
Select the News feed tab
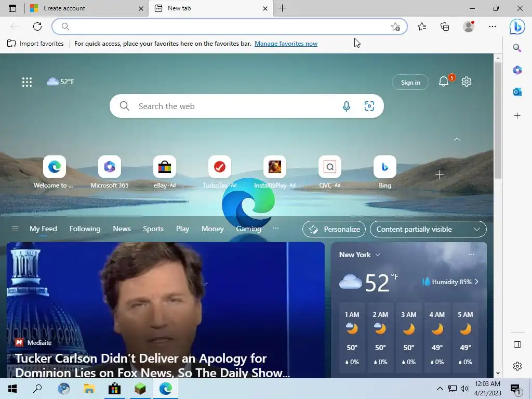coord(122,229)
